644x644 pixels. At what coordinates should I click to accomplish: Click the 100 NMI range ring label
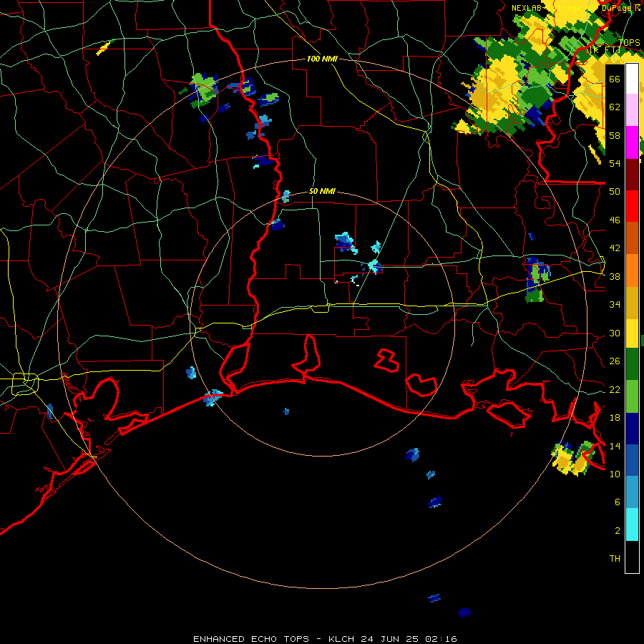click(322, 59)
